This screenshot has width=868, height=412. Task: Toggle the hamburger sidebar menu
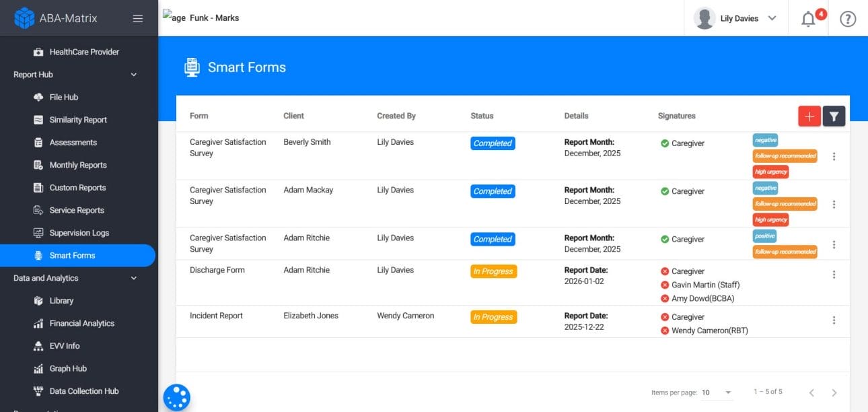[x=138, y=19]
